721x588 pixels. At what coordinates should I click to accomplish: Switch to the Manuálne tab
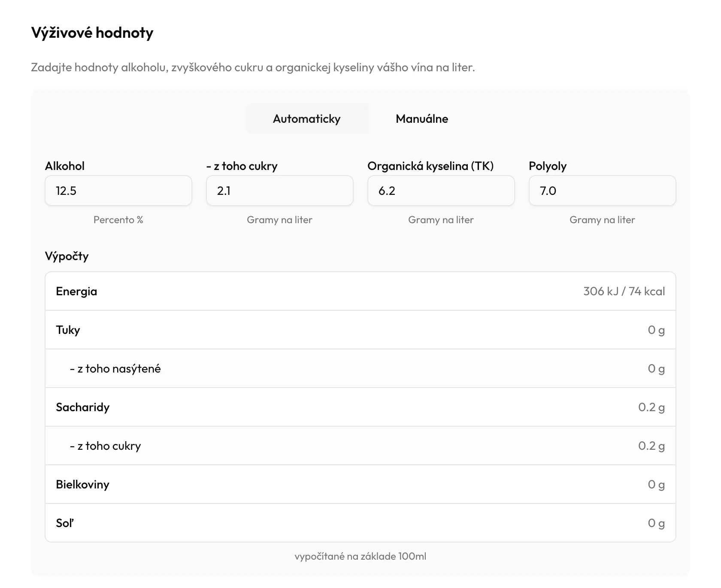click(x=422, y=119)
